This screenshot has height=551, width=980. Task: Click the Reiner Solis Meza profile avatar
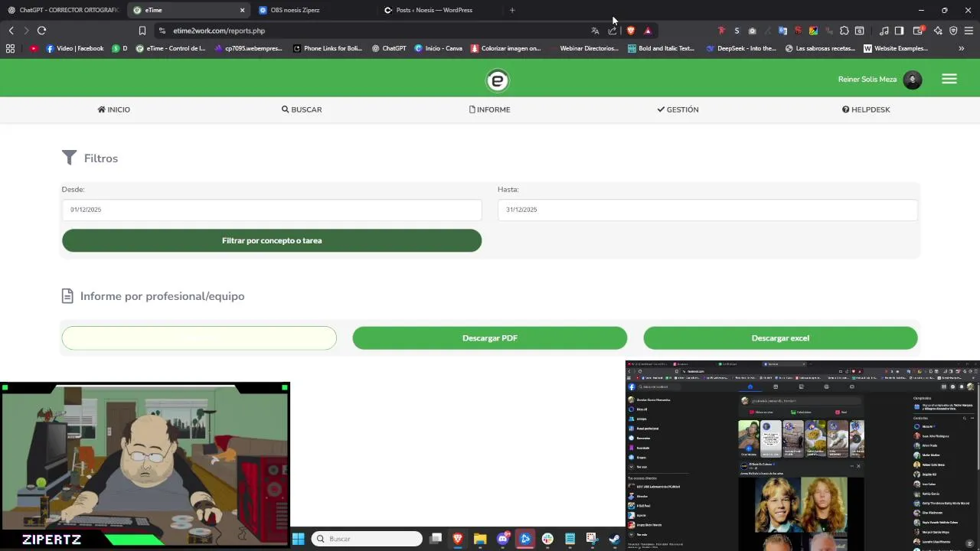click(x=912, y=80)
